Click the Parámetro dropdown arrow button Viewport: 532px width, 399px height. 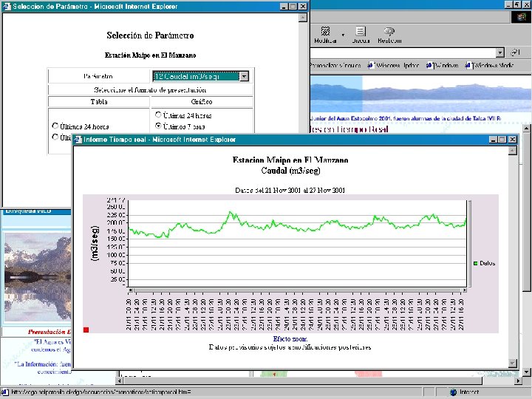[x=244, y=76]
